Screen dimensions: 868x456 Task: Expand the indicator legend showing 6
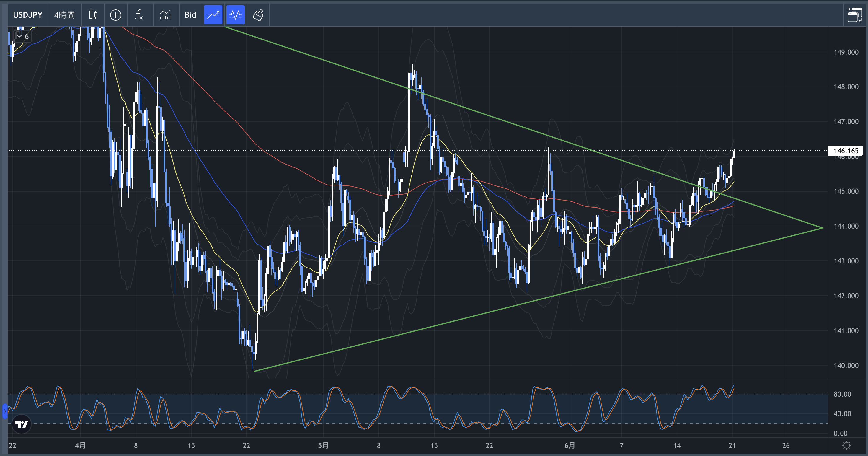23,36
